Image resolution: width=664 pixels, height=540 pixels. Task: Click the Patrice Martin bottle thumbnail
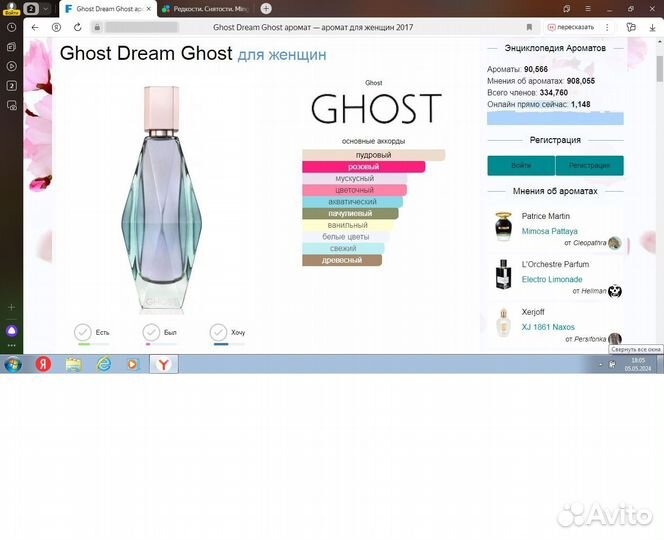pyautogui.click(x=504, y=227)
